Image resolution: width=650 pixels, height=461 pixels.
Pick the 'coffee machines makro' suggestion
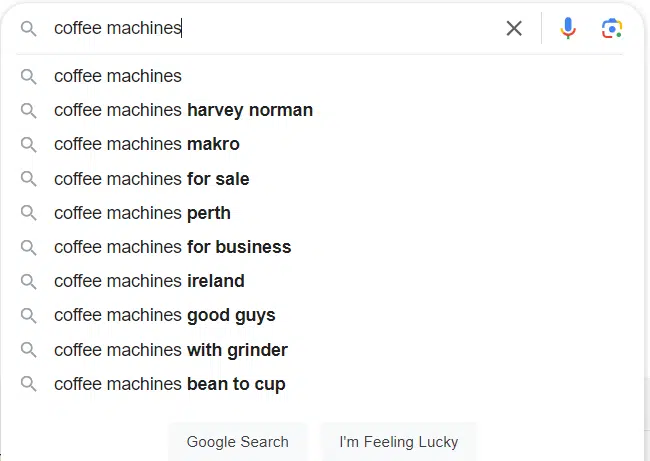(319, 144)
